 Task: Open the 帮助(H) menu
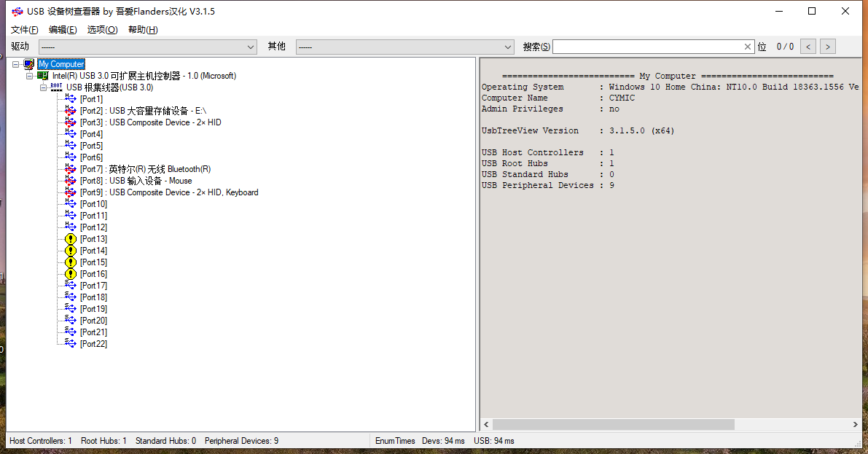(143, 30)
